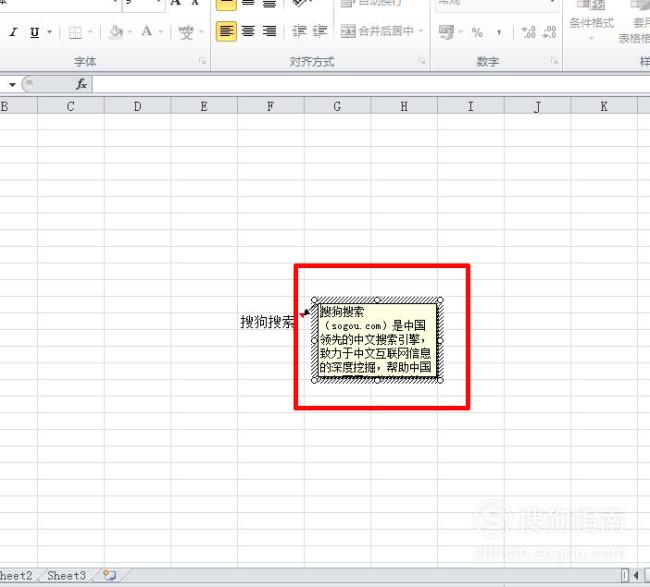Click the fill color paint bucket
Viewport: 650px width, 587px height.
click(x=116, y=32)
